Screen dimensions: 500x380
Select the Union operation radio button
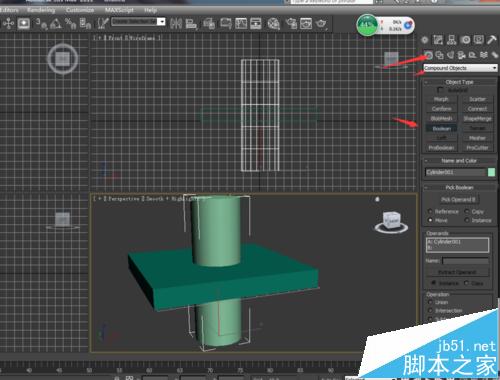430,302
